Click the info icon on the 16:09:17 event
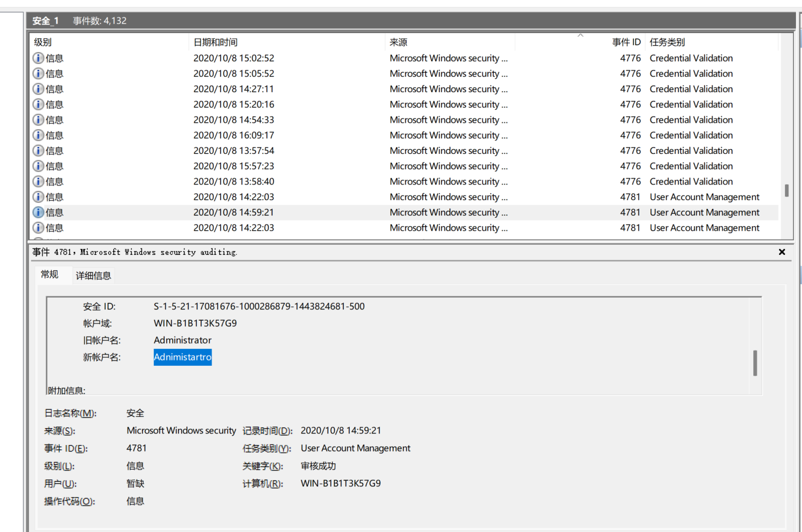This screenshot has height=532, width=802. click(x=38, y=135)
